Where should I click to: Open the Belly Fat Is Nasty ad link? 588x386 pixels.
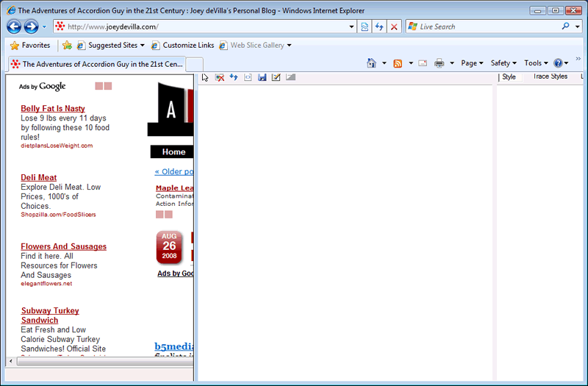click(53, 108)
